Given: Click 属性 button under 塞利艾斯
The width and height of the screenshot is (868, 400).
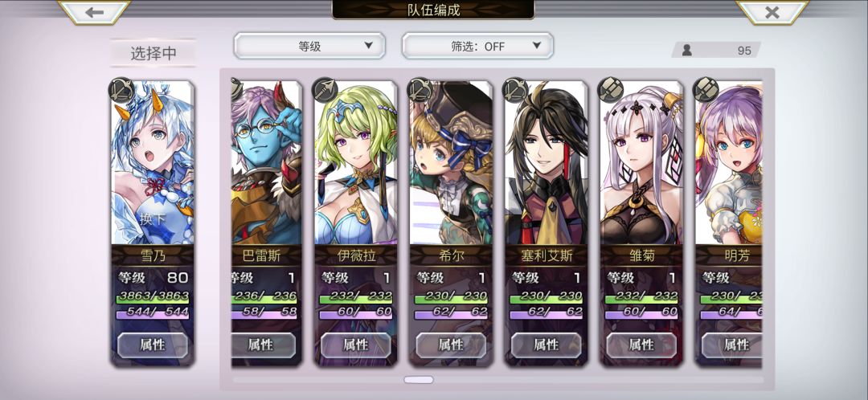Looking at the screenshot, I should (547, 345).
